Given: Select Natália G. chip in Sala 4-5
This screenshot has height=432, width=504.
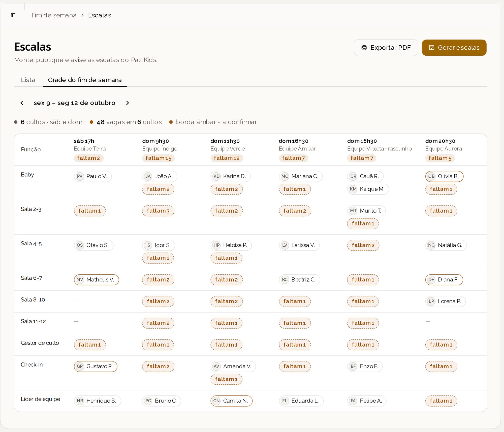Looking at the screenshot, I should pyautogui.click(x=446, y=245).
